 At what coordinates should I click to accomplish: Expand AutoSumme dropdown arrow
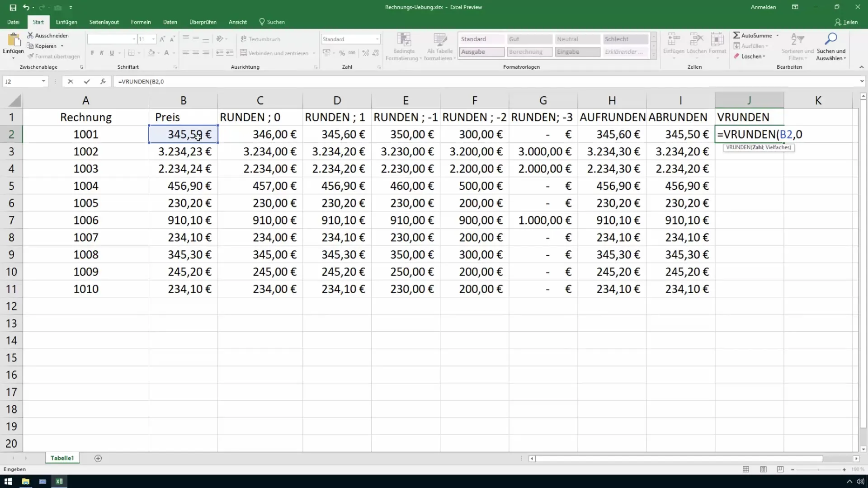(x=778, y=35)
